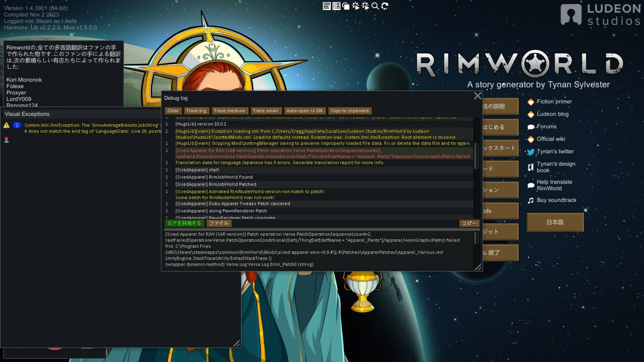This screenshot has height=362, width=644.
Task: Click the green ログを共有する button
Action: coord(184,223)
